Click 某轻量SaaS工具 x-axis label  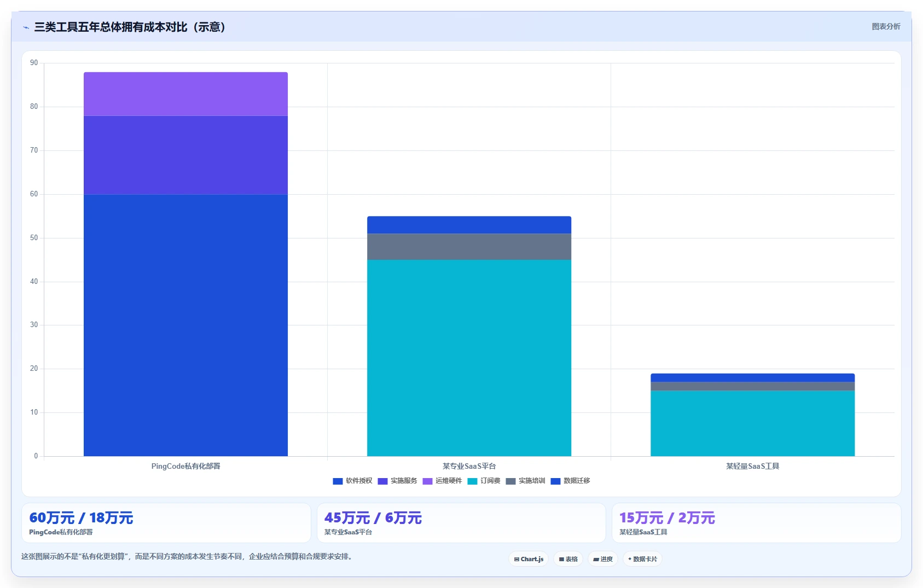tap(752, 466)
